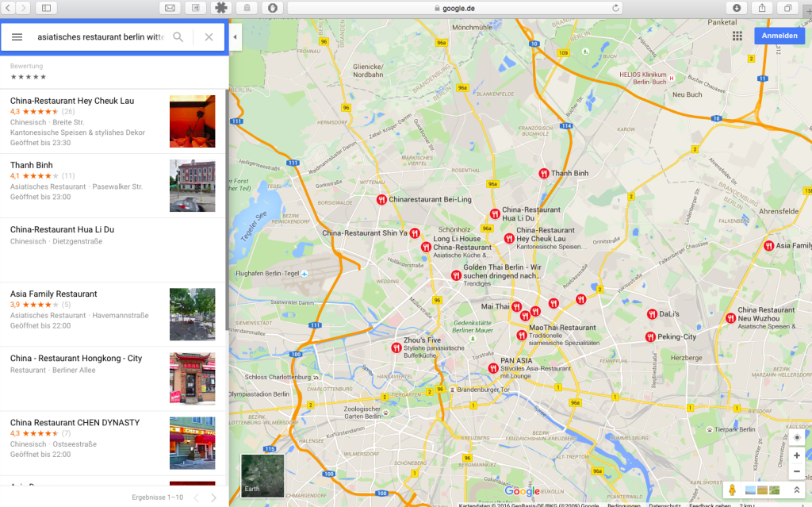Click the mail envelope toolbar icon
This screenshot has width=812, height=507.
point(170,8)
